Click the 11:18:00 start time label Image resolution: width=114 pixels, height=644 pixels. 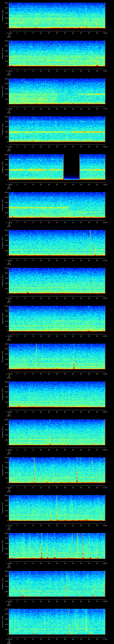(9, 184)
